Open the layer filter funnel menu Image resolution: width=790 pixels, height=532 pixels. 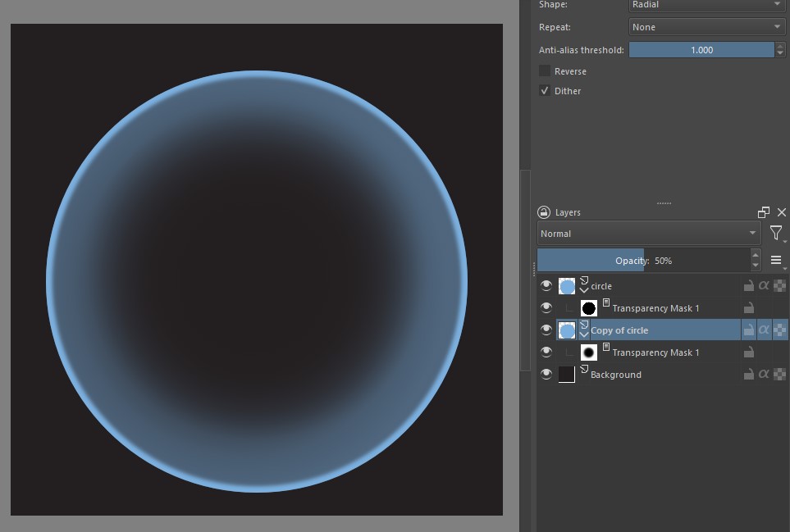[775, 234]
